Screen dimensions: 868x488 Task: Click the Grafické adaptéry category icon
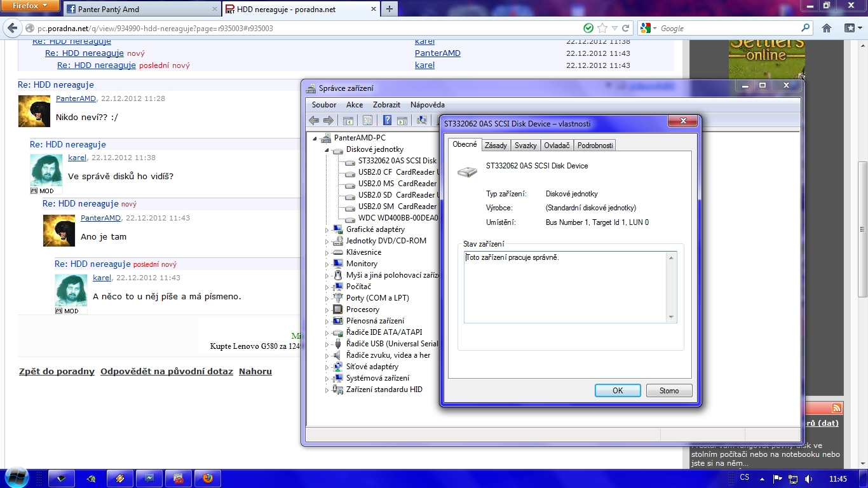click(338, 229)
